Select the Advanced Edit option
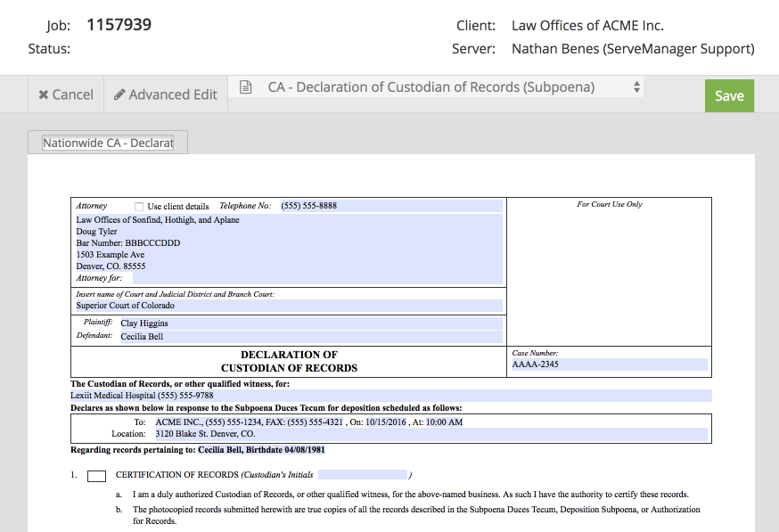 (x=165, y=94)
